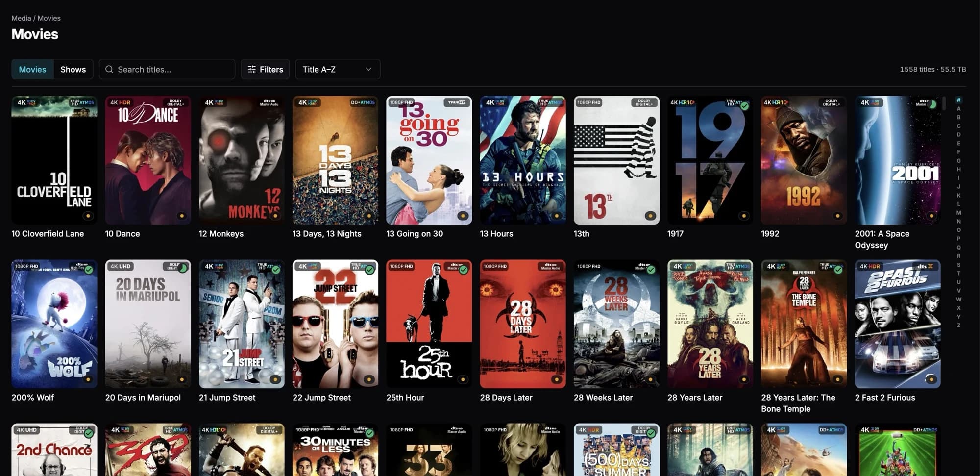Click the green watched checkmark on 25th Hour
This screenshot has height=476, width=980.
tap(463, 269)
